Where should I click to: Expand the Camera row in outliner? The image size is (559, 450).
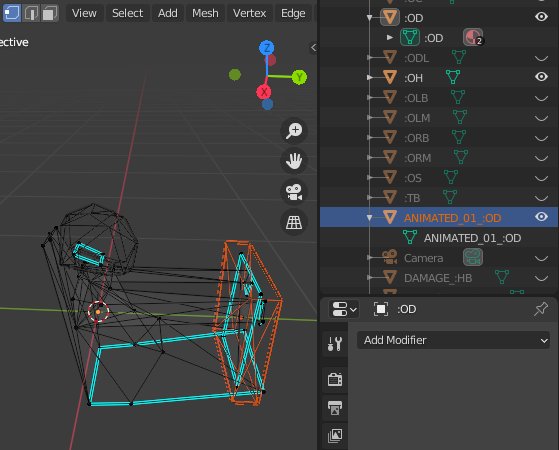coord(370,257)
